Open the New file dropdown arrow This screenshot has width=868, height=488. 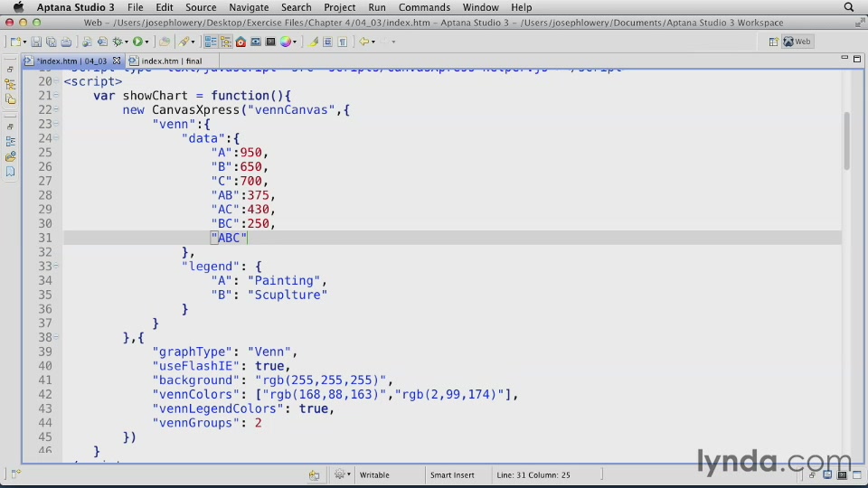pos(25,42)
